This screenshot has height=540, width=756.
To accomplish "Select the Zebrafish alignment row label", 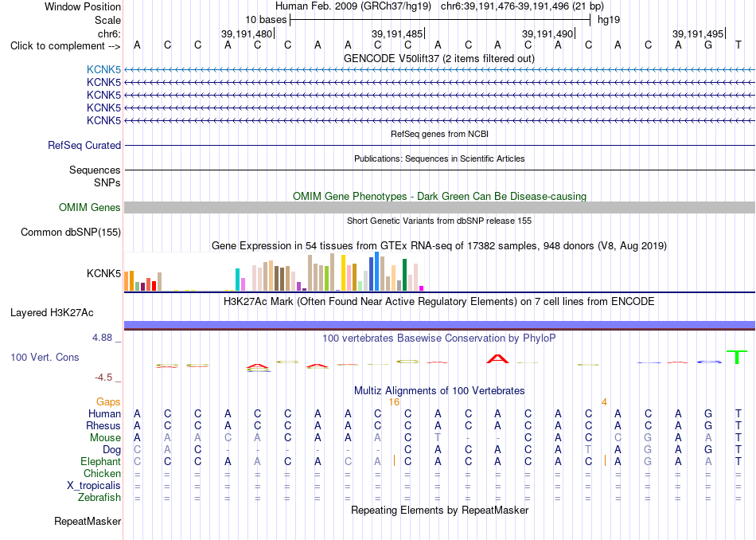I will (99, 498).
